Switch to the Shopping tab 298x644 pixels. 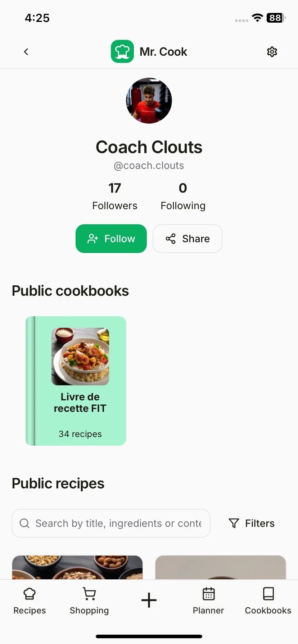click(89, 601)
